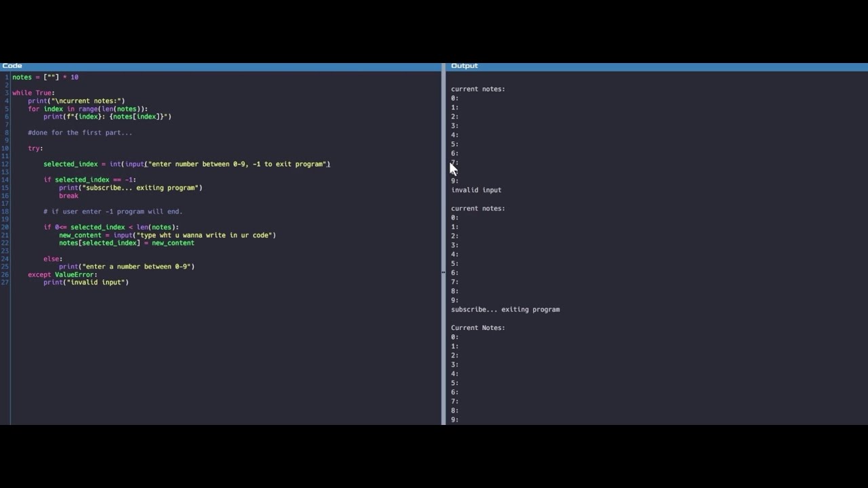
Task: Click the 'notes[selected_index] = new_content' line
Action: click(x=126, y=243)
